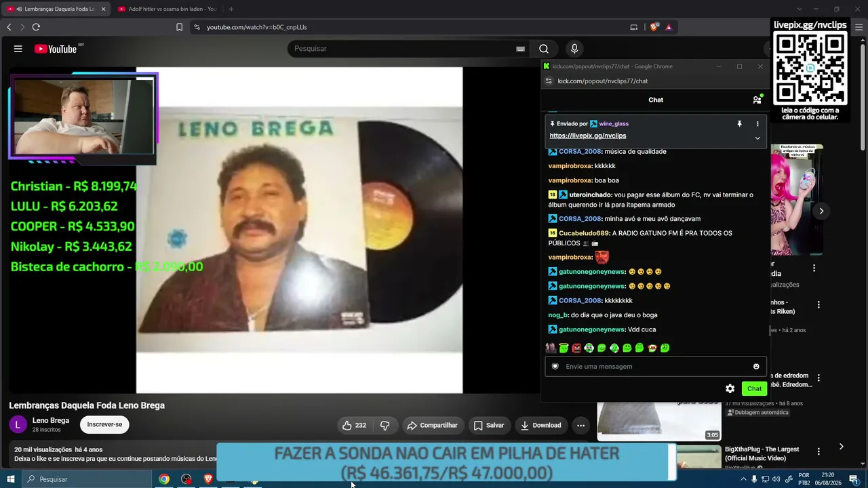
Task: Show next Shorts with the right arrow
Action: point(821,211)
